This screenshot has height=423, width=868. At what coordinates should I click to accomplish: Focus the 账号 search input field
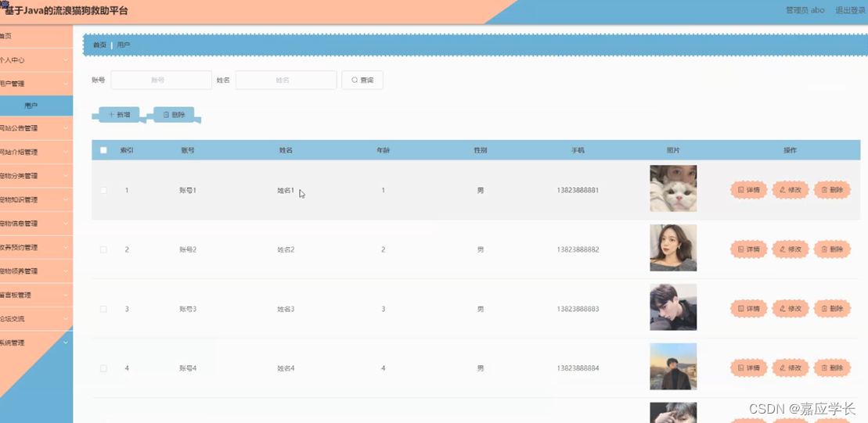coord(161,81)
